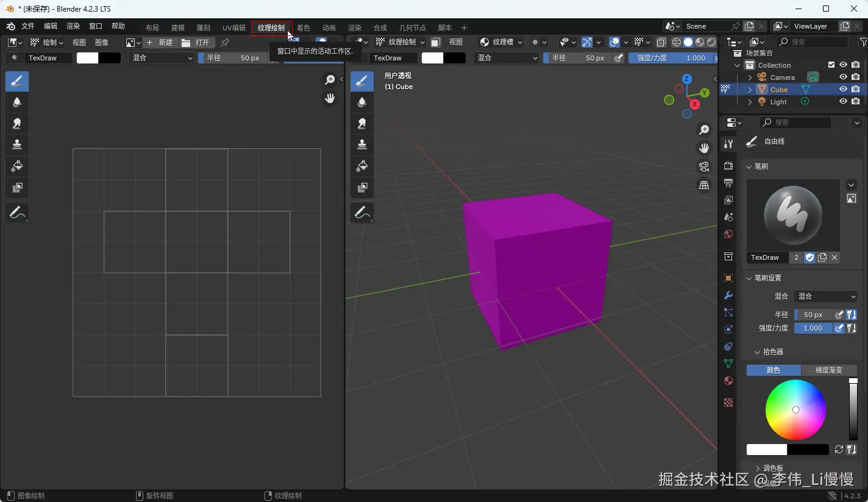Toggle the camera view in 3D viewport
The height and width of the screenshot is (502, 868).
pos(704,167)
